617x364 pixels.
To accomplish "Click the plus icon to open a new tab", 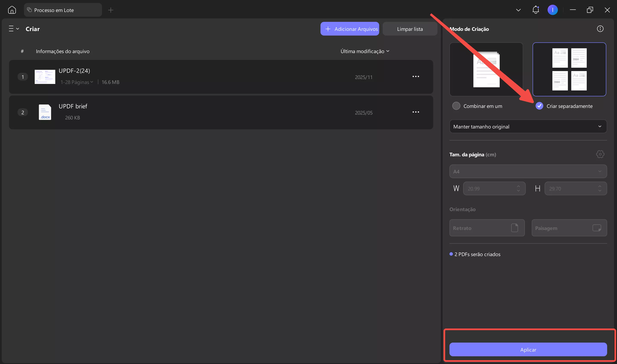I will (x=111, y=10).
